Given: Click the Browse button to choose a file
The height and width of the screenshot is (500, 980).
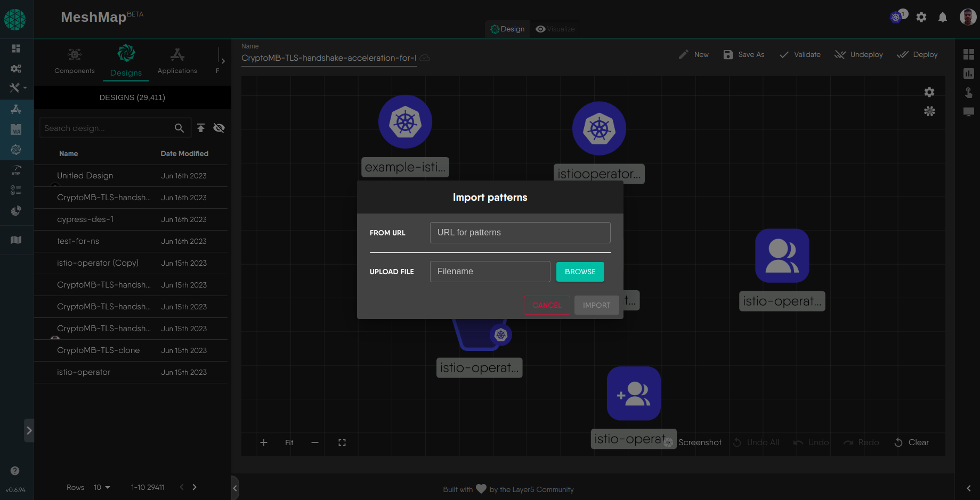Looking at the screenshot, I should (x=580, y=272).
